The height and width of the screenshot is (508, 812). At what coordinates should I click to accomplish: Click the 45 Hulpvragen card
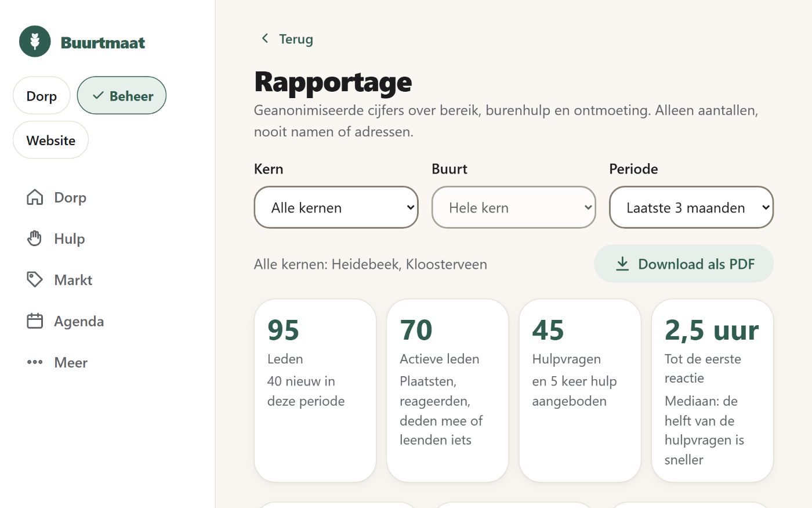(x=580, y=390)
